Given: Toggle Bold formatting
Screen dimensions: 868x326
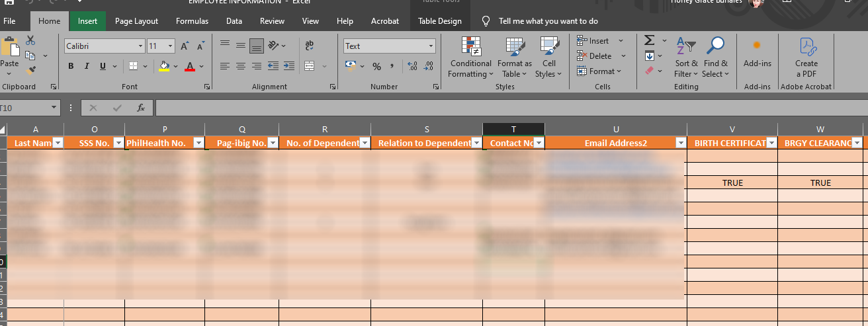Looking at the screenshot, I should coord(71,66).
